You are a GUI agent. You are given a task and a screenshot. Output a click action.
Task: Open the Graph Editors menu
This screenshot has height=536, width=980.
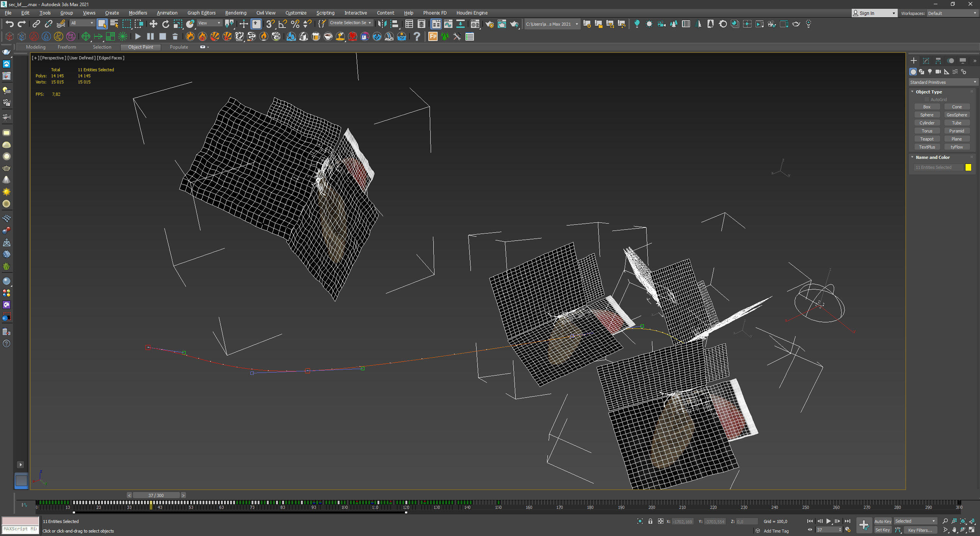point(201,13)
